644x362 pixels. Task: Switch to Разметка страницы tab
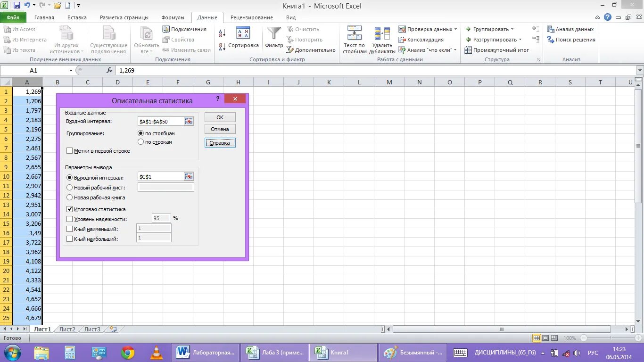point(124,17)
